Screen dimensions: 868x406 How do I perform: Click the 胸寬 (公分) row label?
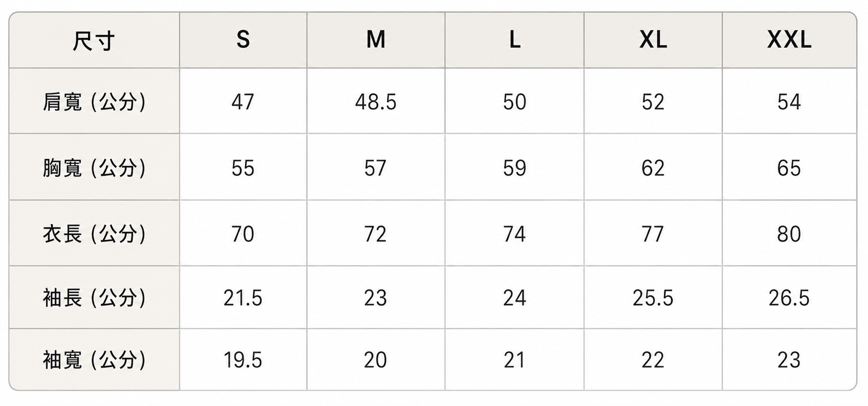click(94, 167)
